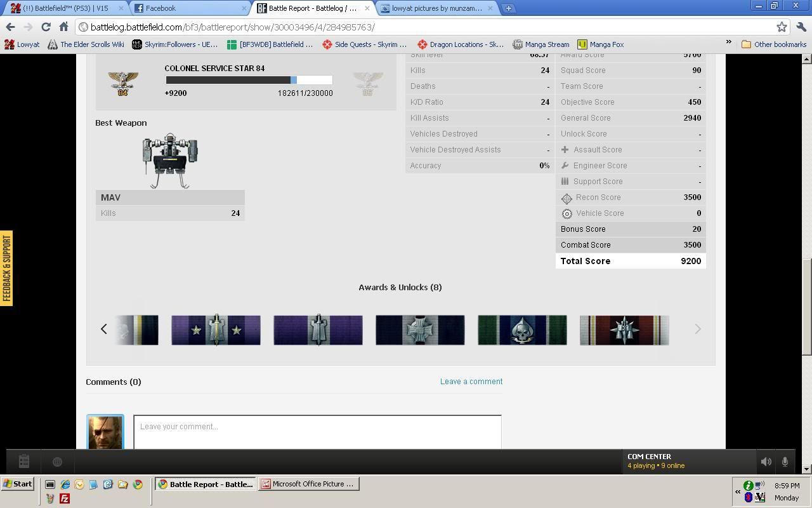The height and width of the screenshot is (508, 812).
Task: Click the Leave a comment link
Action: coord(471,382)
